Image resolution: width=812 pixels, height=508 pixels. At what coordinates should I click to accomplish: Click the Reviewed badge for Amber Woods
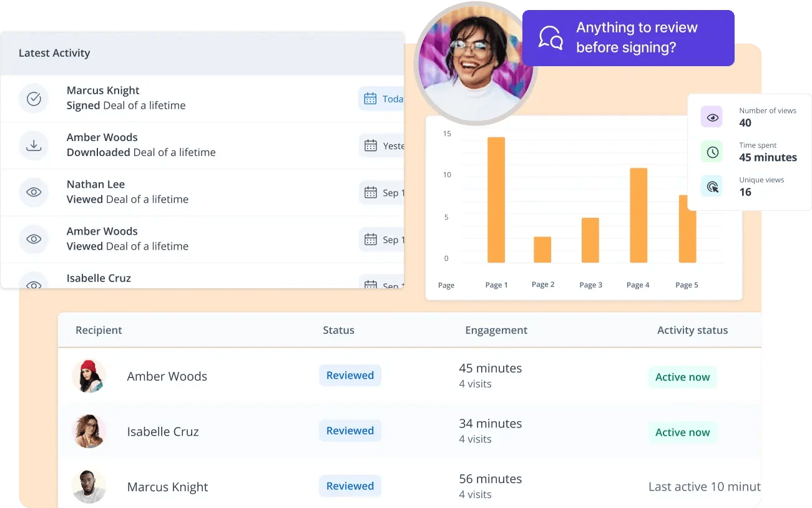pos(350,375)
